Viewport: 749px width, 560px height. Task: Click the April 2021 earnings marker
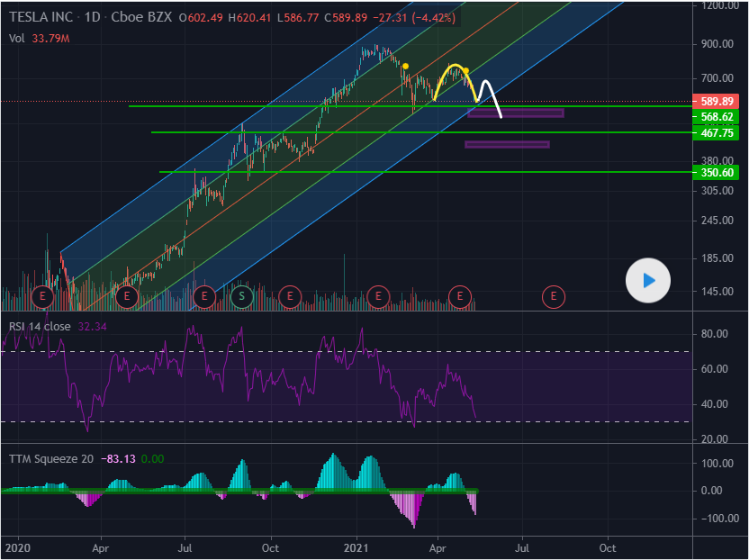tap(461, 295)
